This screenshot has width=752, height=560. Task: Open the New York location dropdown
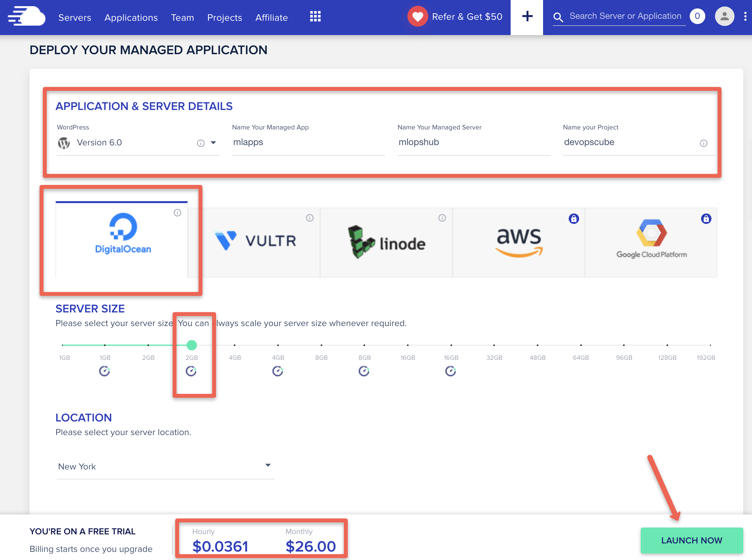(268, 466)
